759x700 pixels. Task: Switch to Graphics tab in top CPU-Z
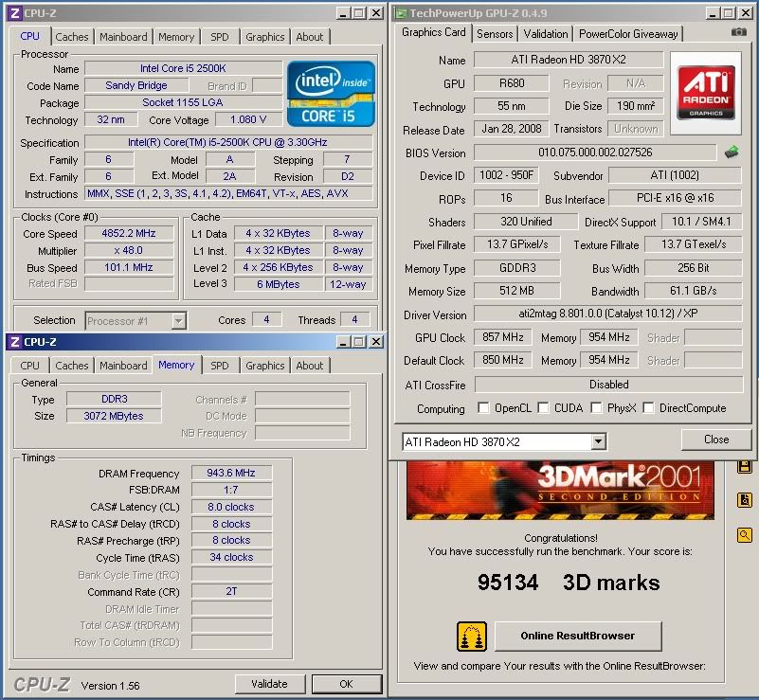[264, 37]
